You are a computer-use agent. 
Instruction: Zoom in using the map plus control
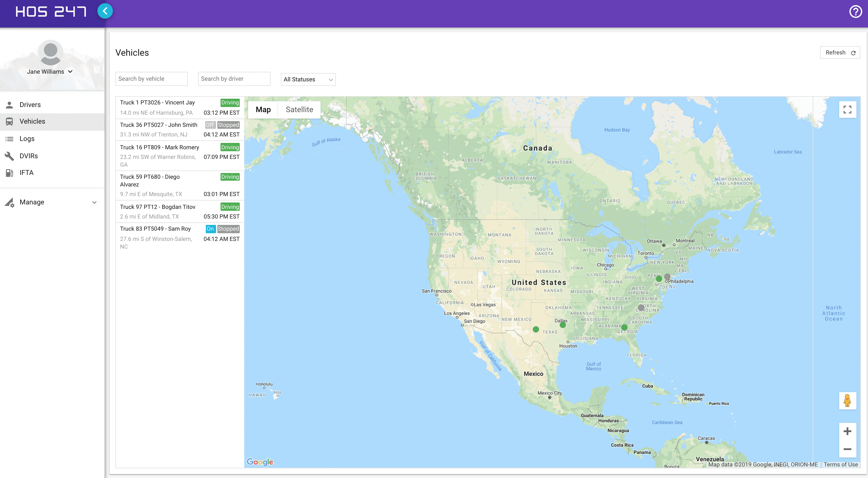tap(848, 431)
